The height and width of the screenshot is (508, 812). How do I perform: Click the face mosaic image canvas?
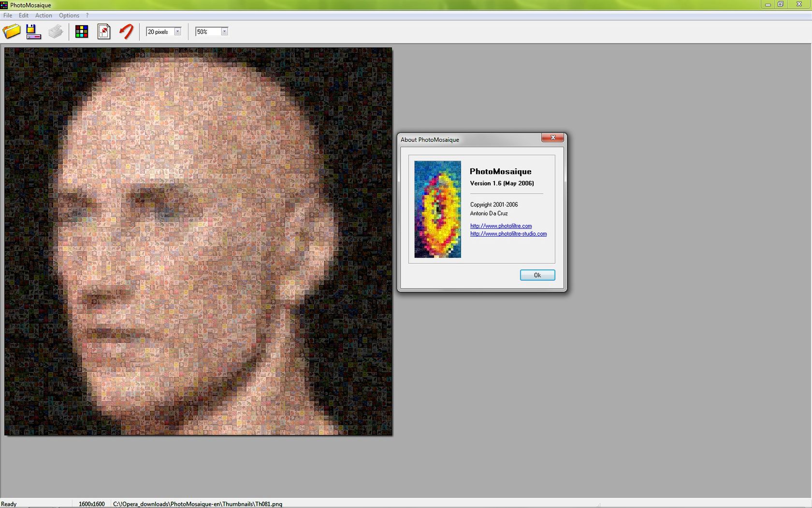pyautogui.click(x=198, y=241)
